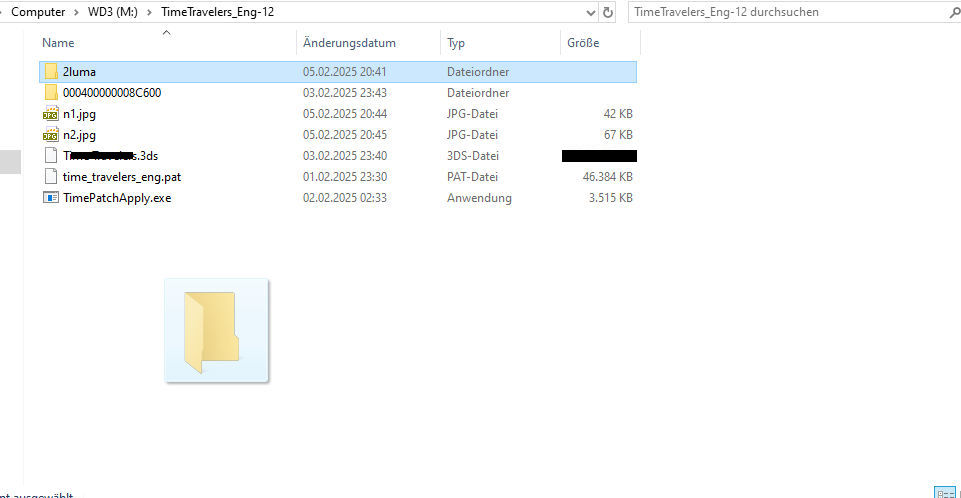
Task: Select the 2luma folder name
Action: [x=79, y=72]
